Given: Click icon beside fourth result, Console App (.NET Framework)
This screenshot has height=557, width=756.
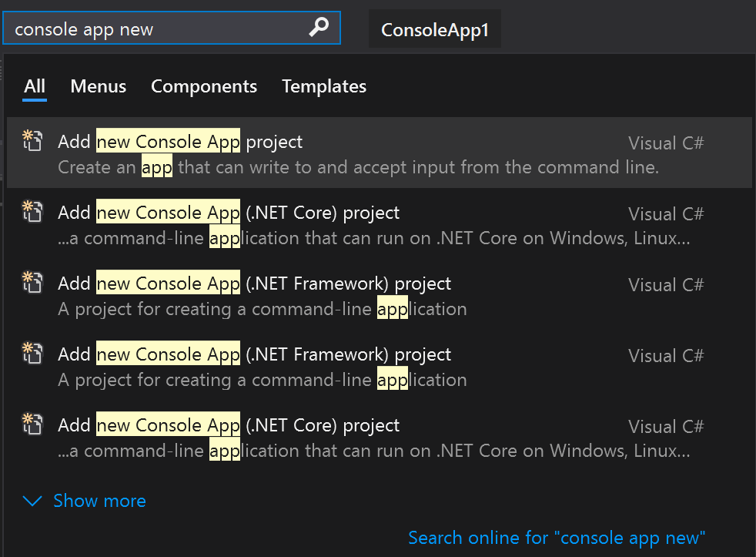Looking at the screenshot, I should 32,354.
